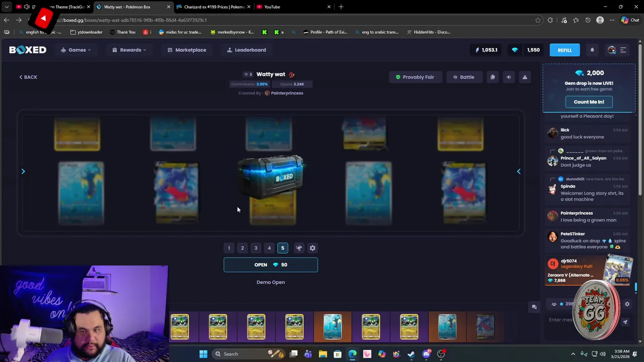Click OPEN 90 gems button
Screen dimensions: 644x362
pos(271,264)
